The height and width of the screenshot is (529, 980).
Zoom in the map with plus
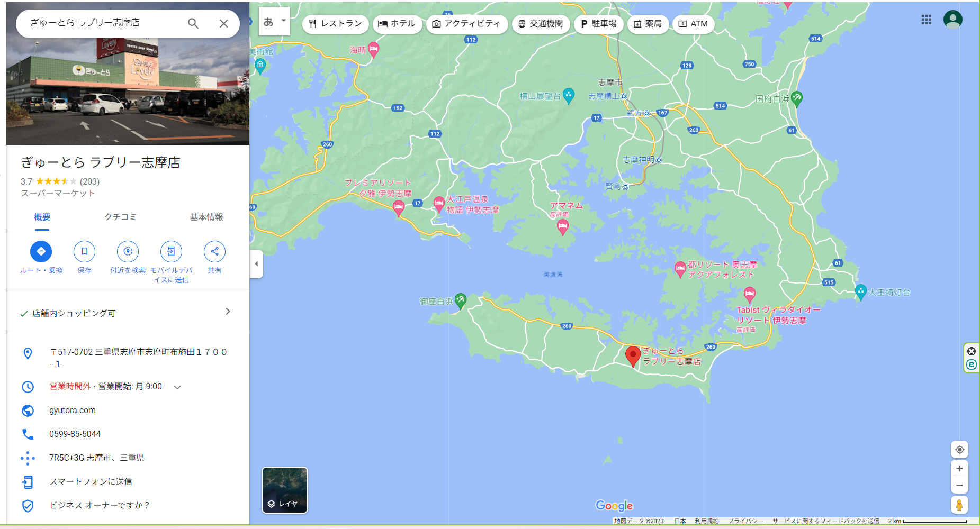959,469
